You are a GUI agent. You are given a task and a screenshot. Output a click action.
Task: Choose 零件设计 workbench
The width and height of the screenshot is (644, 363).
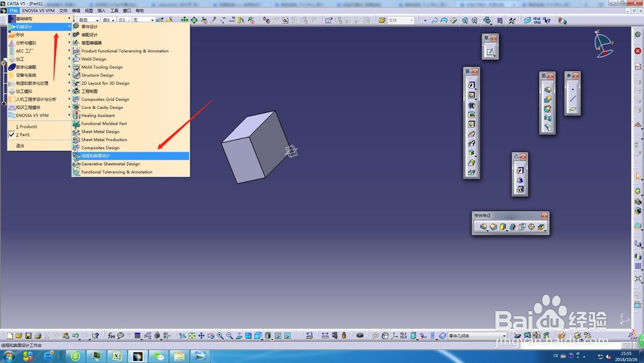pos(131,26)
